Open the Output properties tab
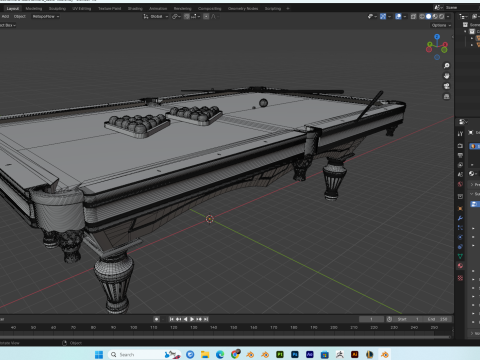 (460, 155)
